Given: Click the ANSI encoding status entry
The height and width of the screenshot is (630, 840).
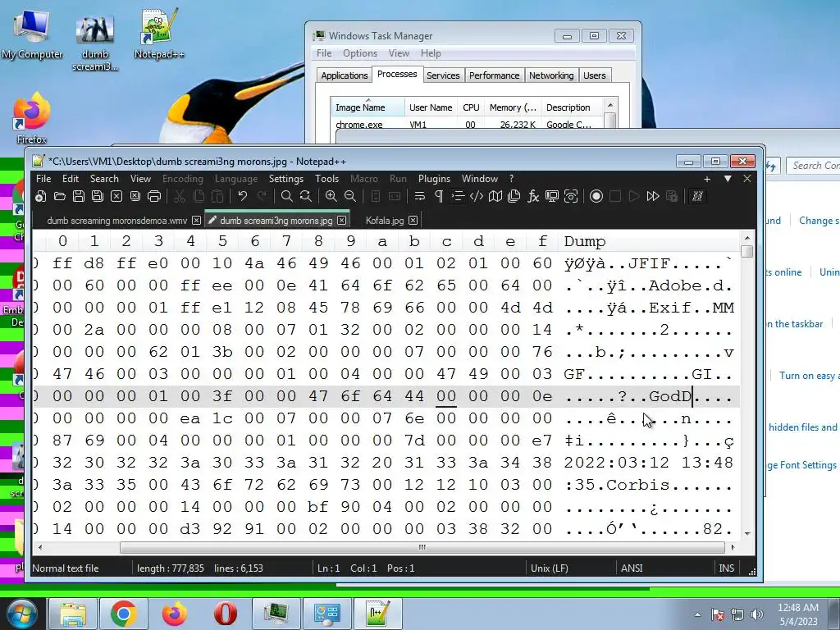Looking at the screenshot, I should (632, 568).
